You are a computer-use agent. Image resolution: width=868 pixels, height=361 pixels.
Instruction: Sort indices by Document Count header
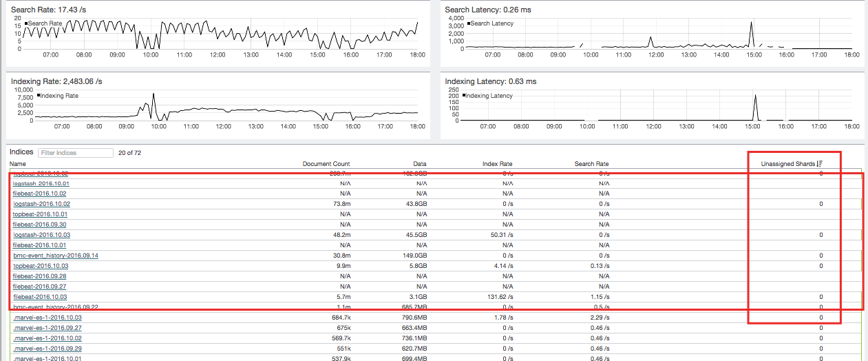pyautogui.click(x=326, y=164)
